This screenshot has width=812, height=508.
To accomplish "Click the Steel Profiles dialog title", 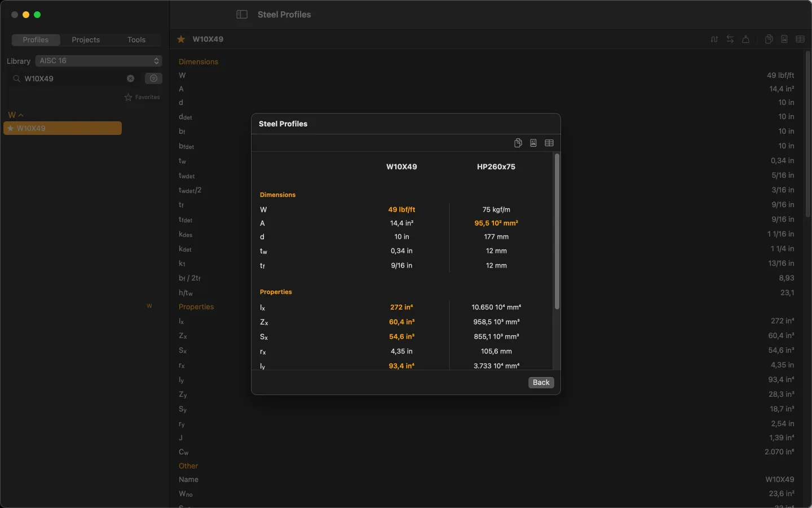I will click(x=283, y=124).
